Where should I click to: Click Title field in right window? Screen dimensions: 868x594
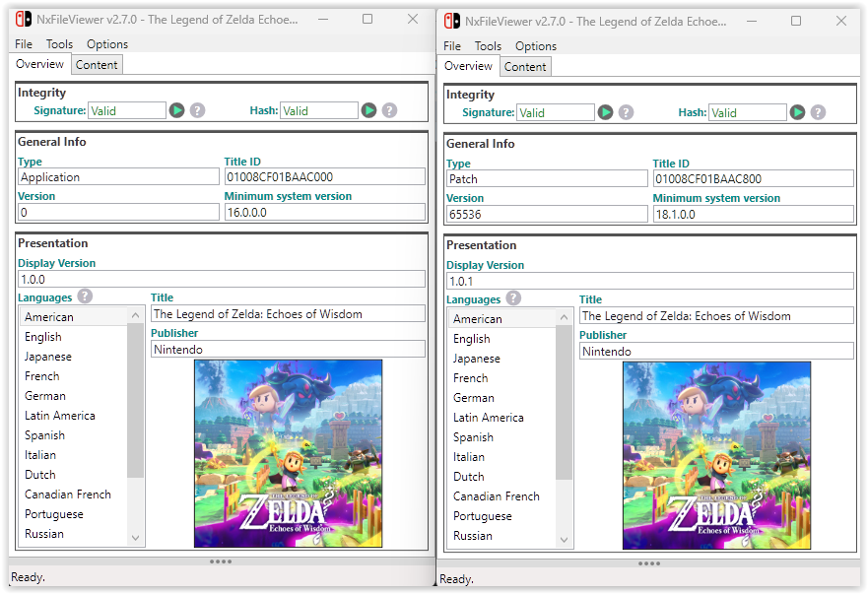coord(716,316)
